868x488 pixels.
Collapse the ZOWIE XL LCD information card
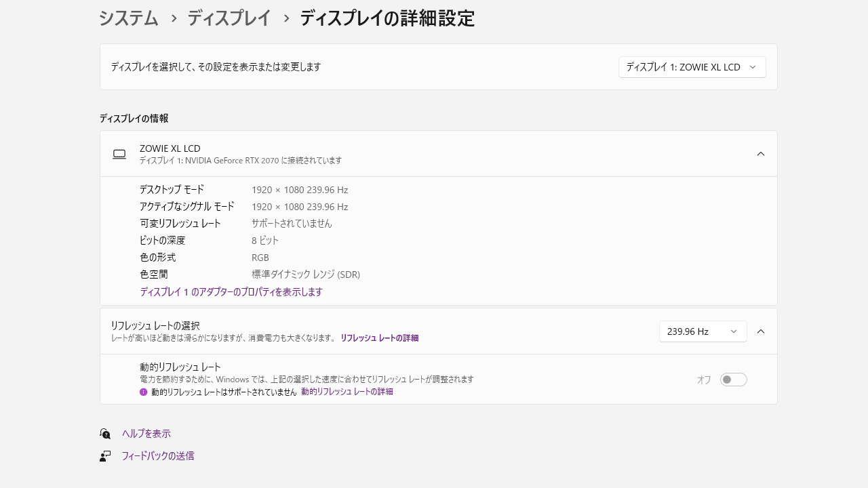pyautogui.click(x=761, y=154)
